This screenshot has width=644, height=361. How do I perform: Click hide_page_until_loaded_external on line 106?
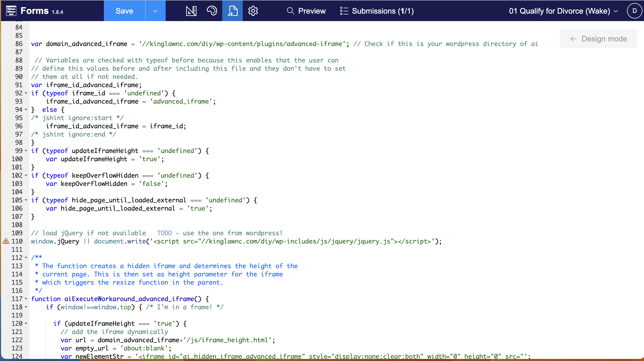click(x=118, y=208)
